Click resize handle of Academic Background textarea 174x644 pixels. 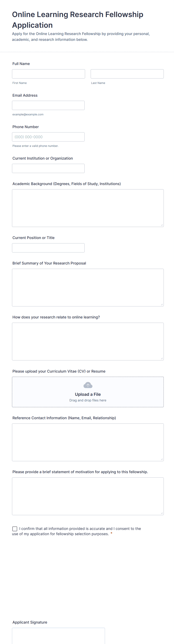(162, 225)
